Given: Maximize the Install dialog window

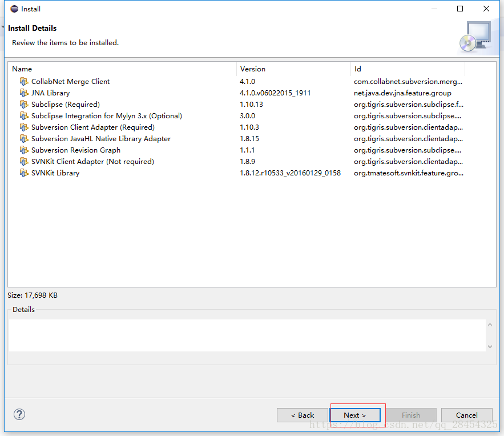Looking at the screenshot, I should click(x=460, y=9).
